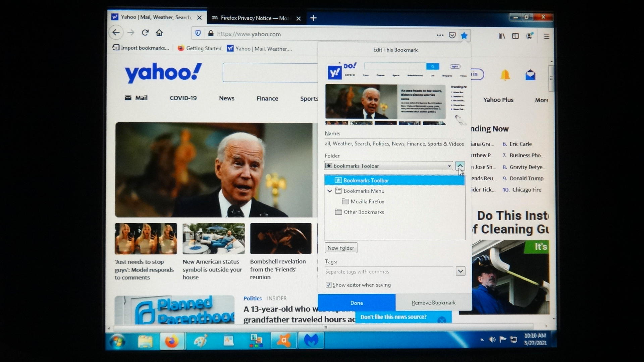Collapse the folder tree chevron button
644x362 pixels.
pyautogui.click(x=460, y=166)
